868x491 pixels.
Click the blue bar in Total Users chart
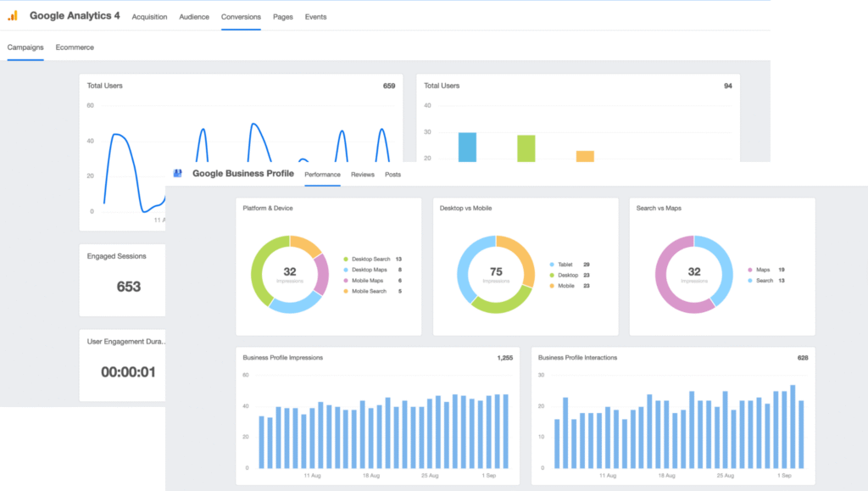pos(467,147)
